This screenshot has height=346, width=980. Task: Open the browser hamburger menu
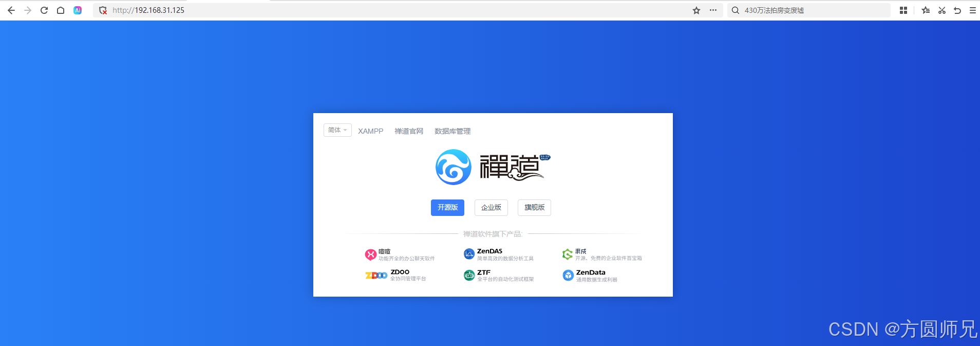973,10
